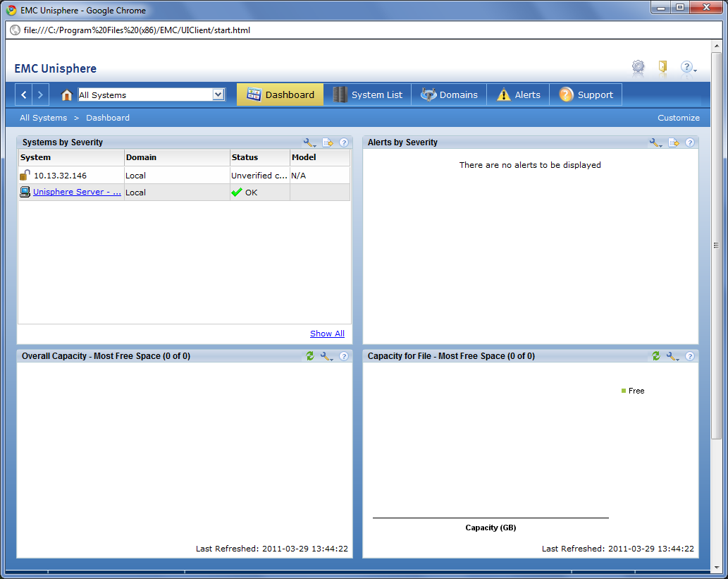Click Last Refreshed time in Overall Capacity panel
728x579 pixels.
pos(271,549)
